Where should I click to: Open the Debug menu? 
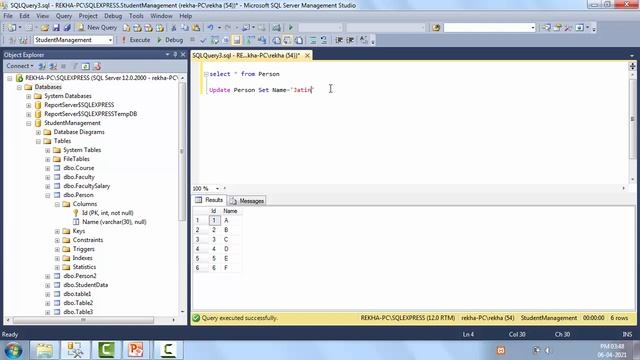(113, 16)
